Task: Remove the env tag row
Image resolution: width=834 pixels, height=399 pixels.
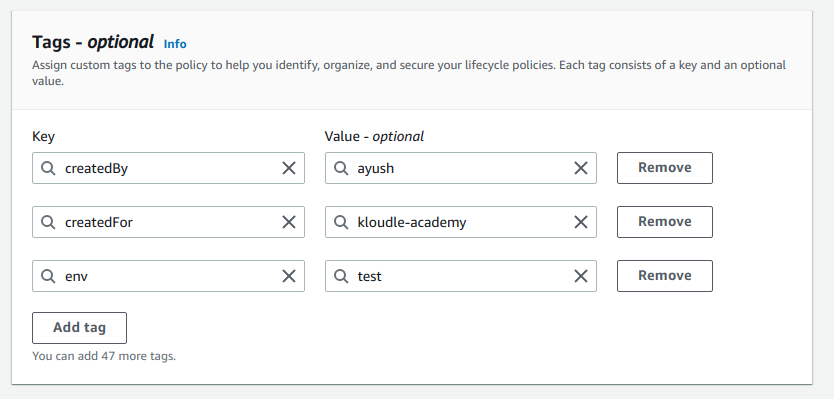Action: coord(665,276)
